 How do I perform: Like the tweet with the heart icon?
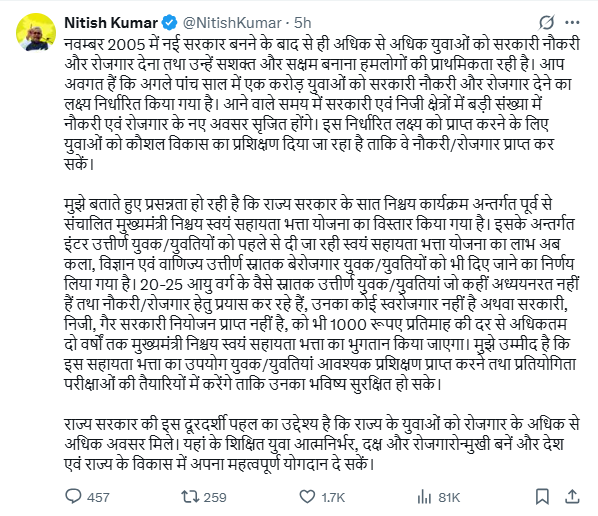coord(307,497)
